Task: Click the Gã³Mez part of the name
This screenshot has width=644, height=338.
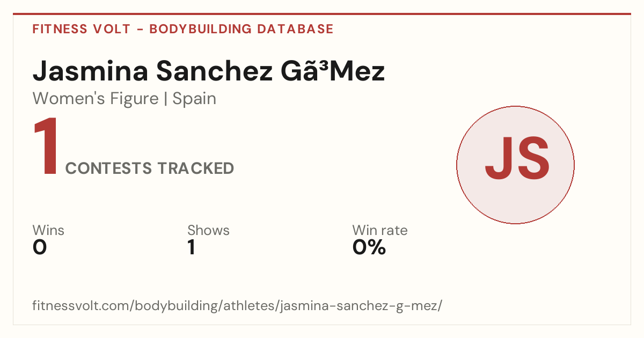Action: point(333,71)
